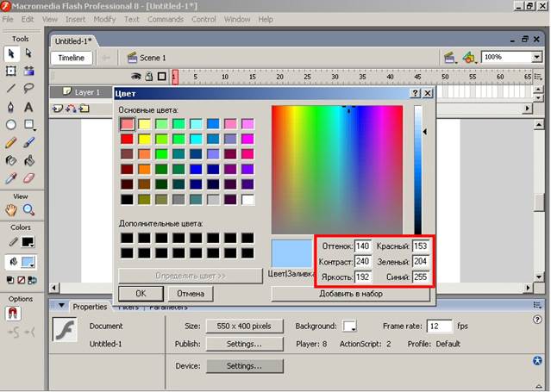
Task: Click the Оттенок value field
Action: [x=363, y=246]
